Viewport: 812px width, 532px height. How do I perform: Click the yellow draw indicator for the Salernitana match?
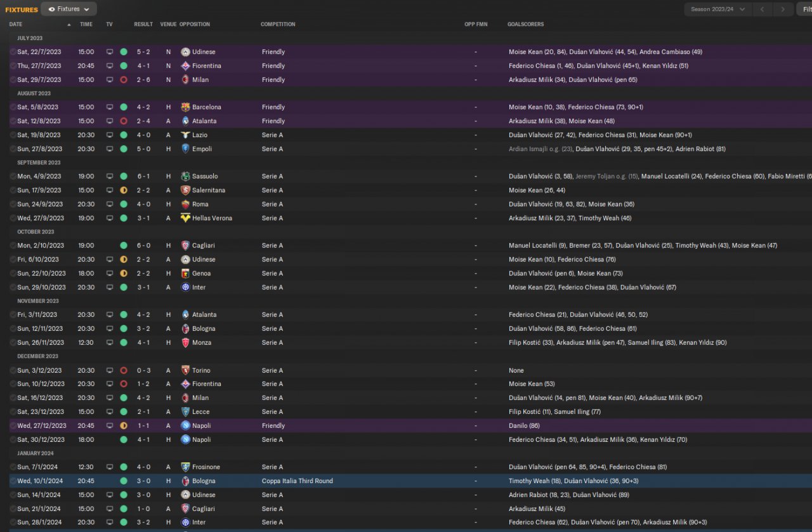click(124, 190)
